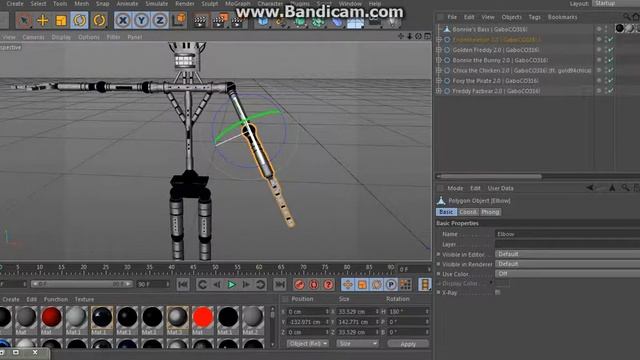Click the Record Active Objects red button
The height and width of the screenshot is (360, 640).
(299, 284)
